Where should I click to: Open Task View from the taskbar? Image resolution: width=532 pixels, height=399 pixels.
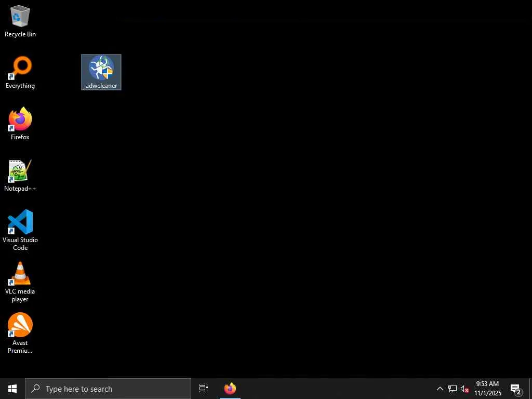[204, 389]
